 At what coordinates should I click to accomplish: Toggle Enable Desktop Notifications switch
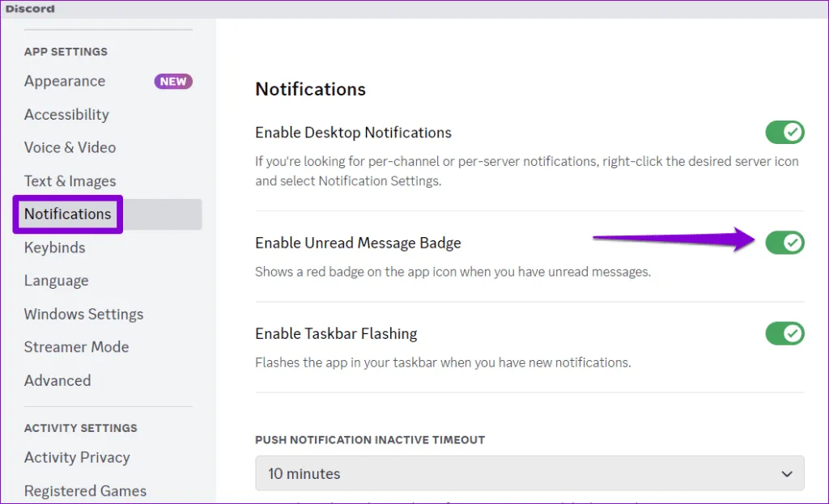[784, 132]
